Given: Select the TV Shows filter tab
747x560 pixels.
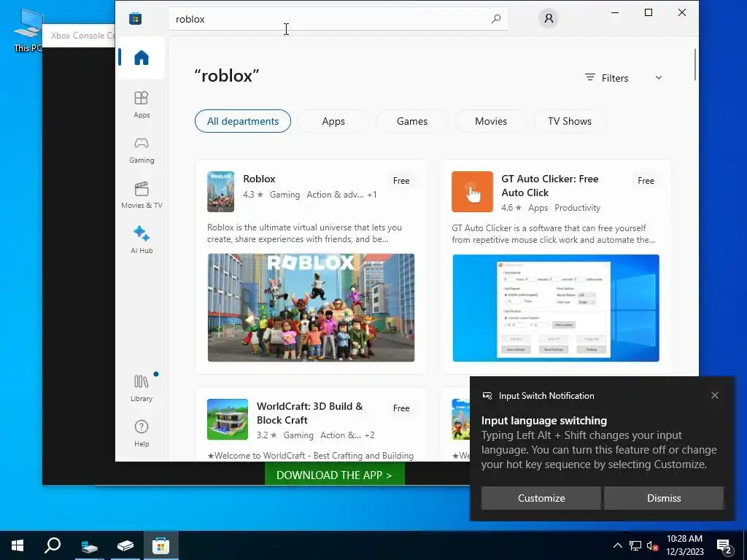Looking at the screenshot, I should click(x=570, y=121).
